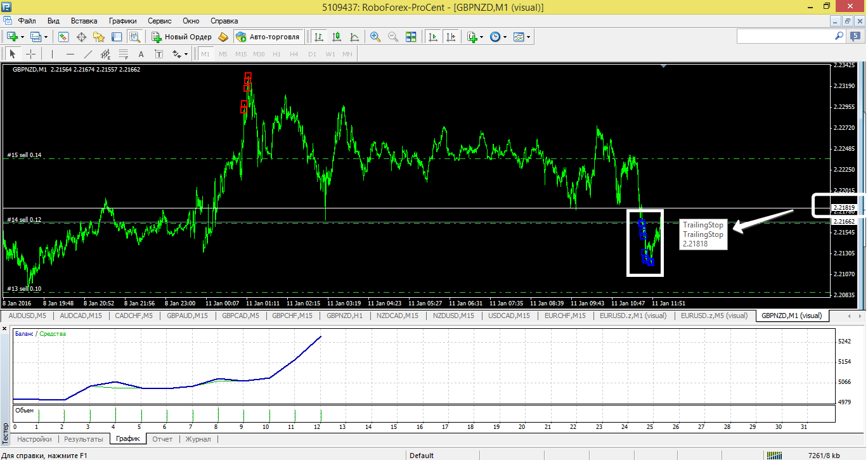This screenshot has width=868, height=460.
Task: Open the indicators list icon
Action: [472, 37]
